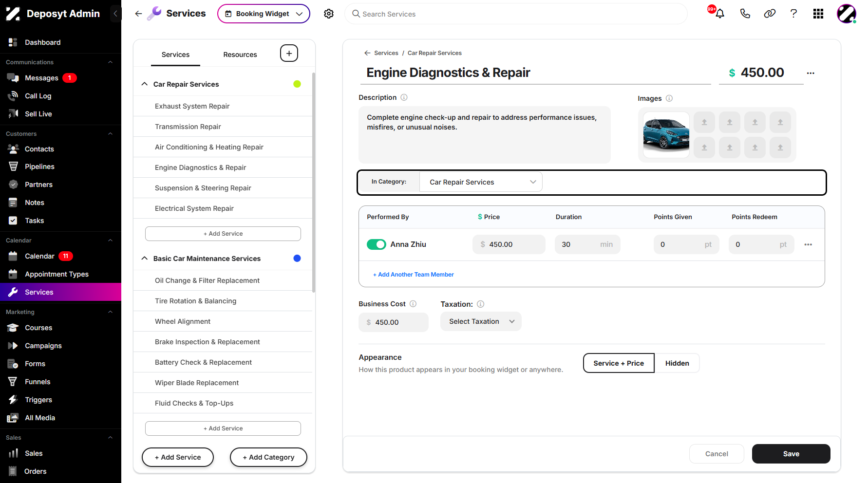This screenshot has width=868, height=483.
Task: Open the phone dialer icon
Action: 745,14
